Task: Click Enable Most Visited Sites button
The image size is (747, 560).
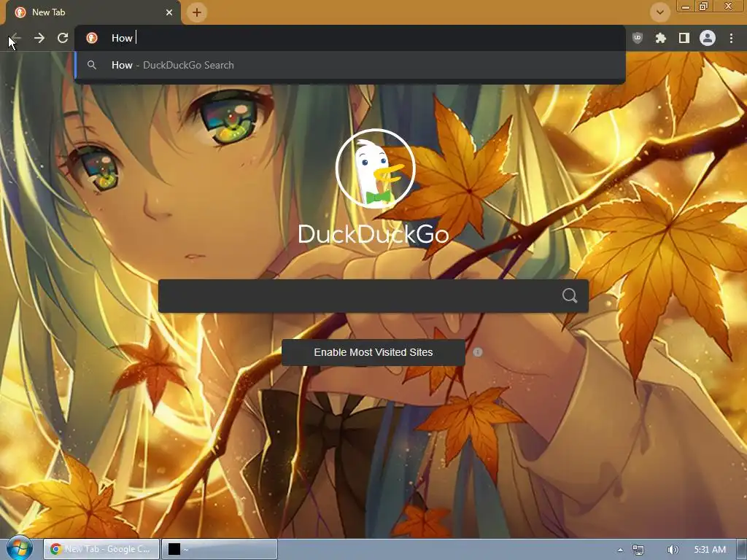Action: (373, 352)
